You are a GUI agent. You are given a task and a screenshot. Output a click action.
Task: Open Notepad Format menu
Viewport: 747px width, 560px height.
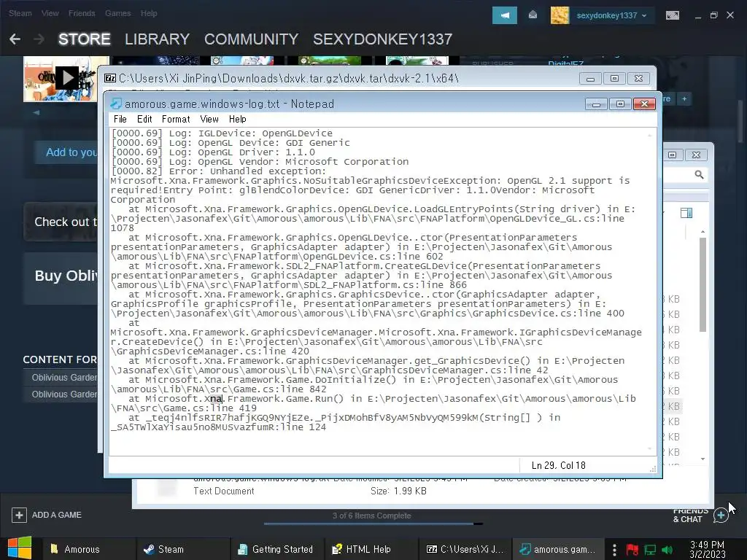176,119
